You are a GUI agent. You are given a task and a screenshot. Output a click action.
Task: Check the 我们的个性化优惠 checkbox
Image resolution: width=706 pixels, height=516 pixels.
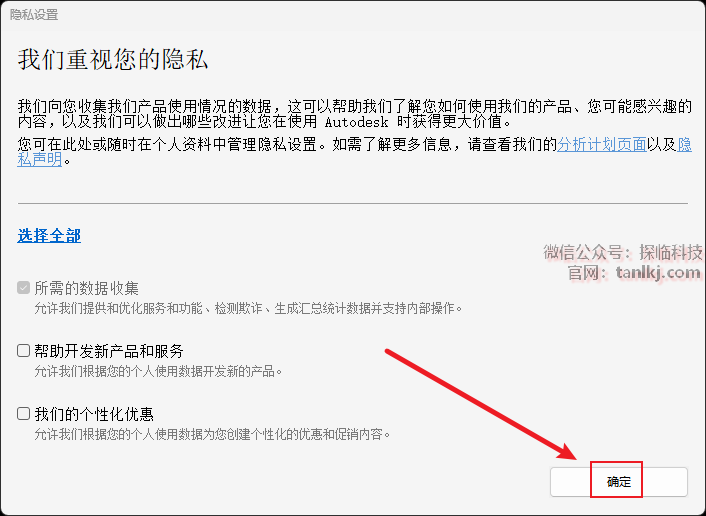tap(23, 413)
